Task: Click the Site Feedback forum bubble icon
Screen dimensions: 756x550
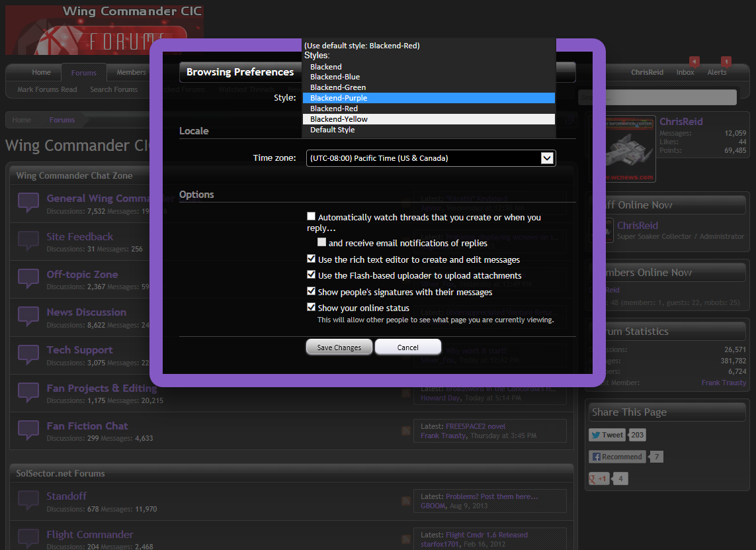Action: point(28,241)
